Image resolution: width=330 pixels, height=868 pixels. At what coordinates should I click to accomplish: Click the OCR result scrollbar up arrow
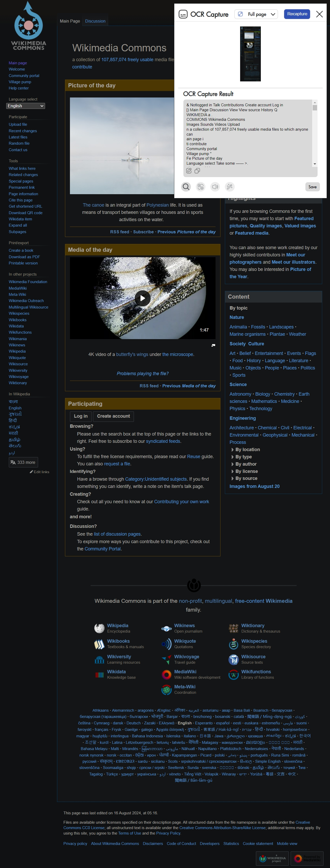[315, 102]
